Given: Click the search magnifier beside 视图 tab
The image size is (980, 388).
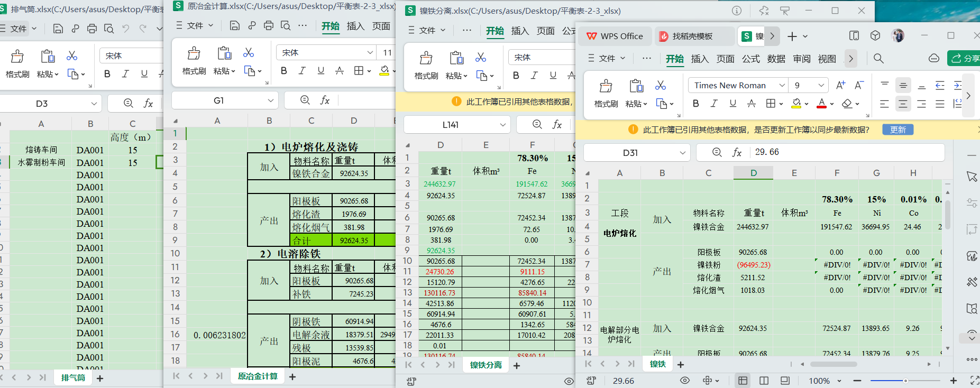Looking at the screenshot, I should coord(878,59).
